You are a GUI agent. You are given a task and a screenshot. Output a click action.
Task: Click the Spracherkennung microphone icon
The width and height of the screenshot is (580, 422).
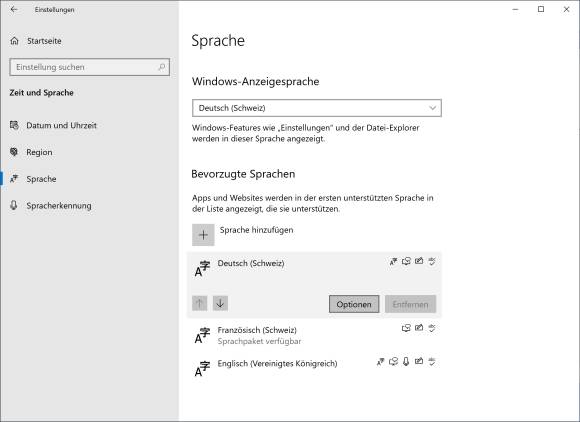pyautogui.click(x=14, y=205)
